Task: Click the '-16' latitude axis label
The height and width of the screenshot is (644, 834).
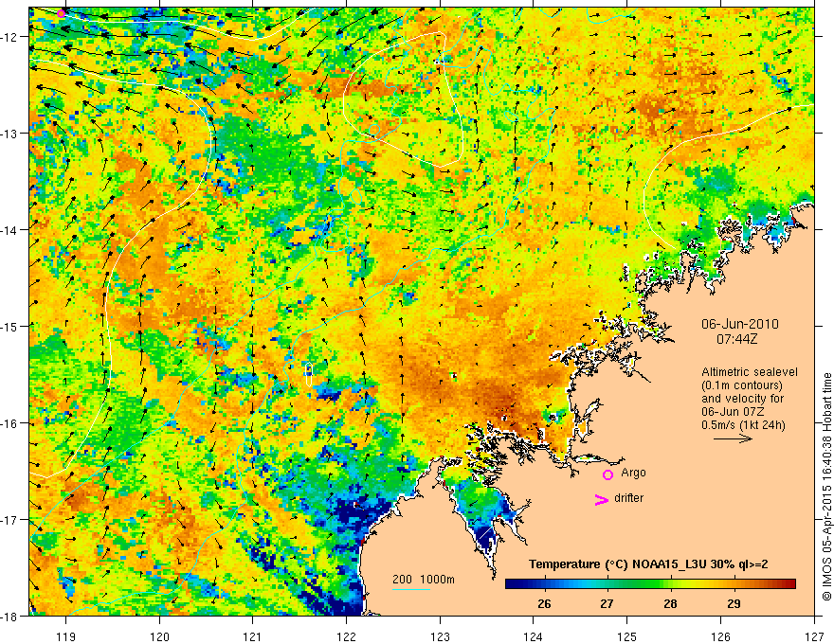Action: (x=11, y=423)
